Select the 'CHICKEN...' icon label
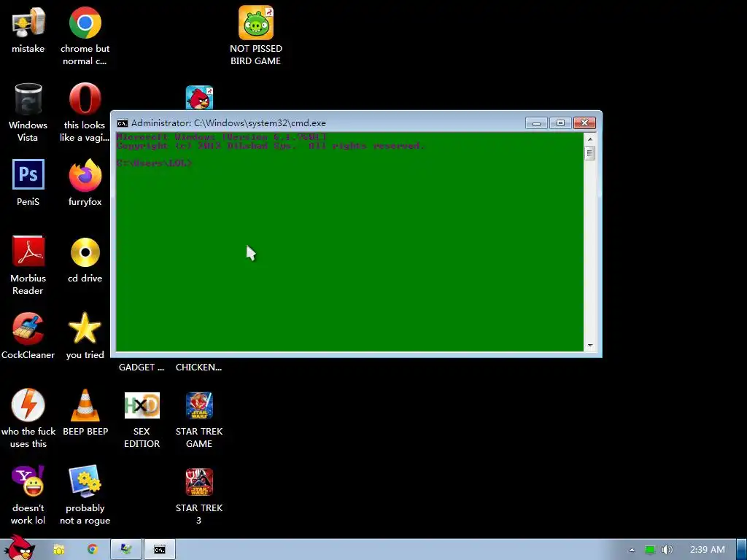 (198, 367)
